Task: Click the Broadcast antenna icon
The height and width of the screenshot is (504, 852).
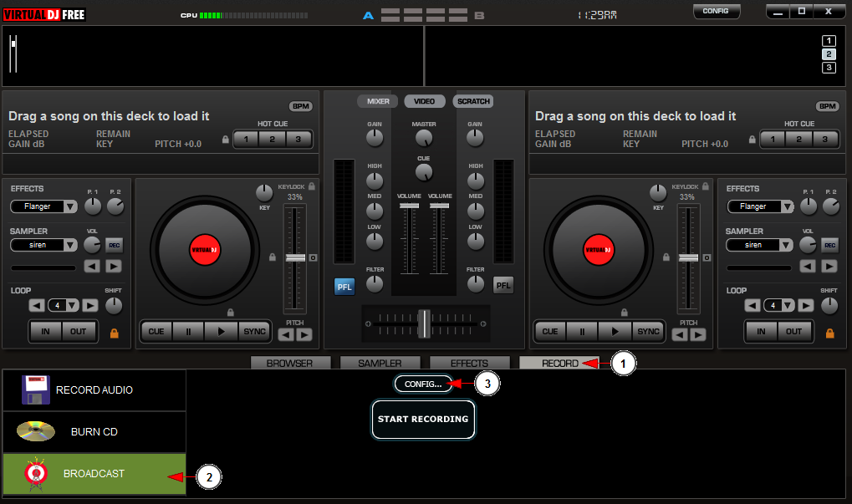Action: 36,474
